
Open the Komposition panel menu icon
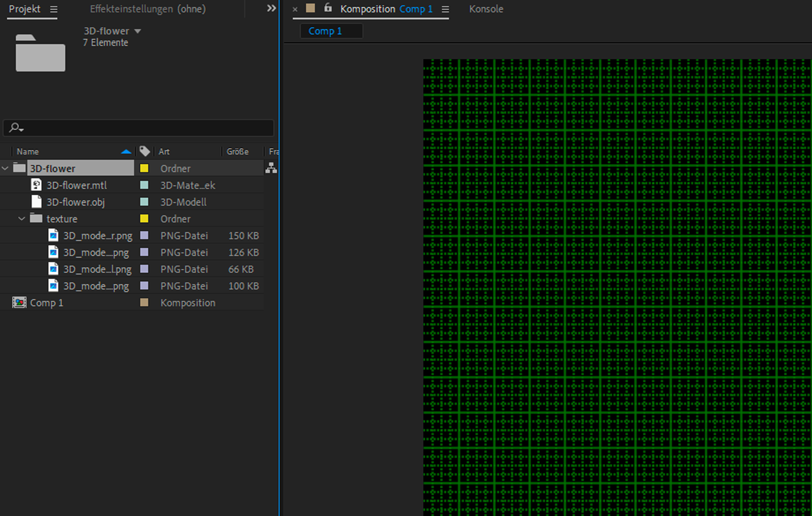click(x=445, y=9)
